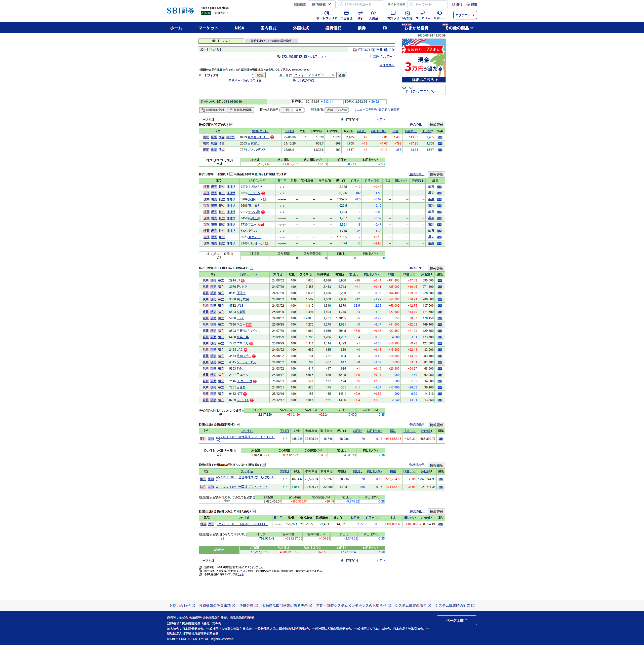Click ログアウト button
The width and height of the screenshot is (644, 645).
coord(465,15)
